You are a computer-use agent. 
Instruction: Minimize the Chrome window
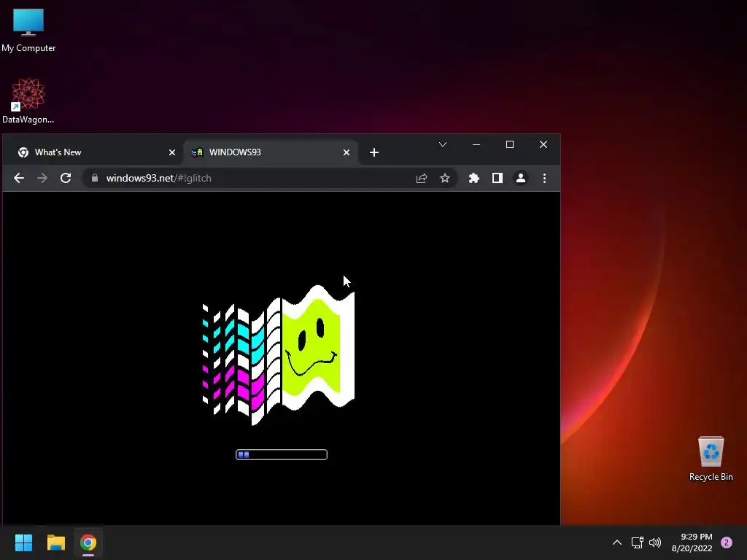click(476, 144)
